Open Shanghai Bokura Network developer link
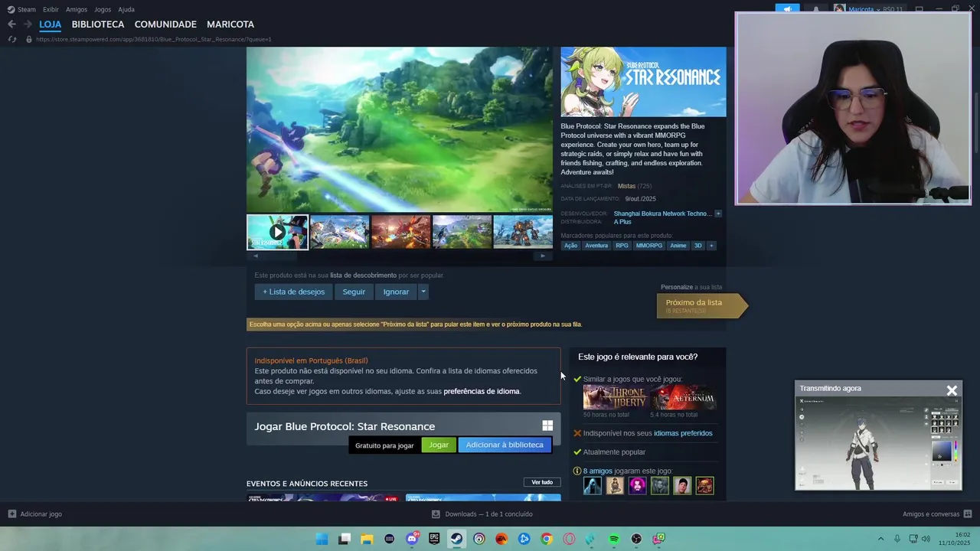This screenshot has height=551, width=980. pos(662,214)
